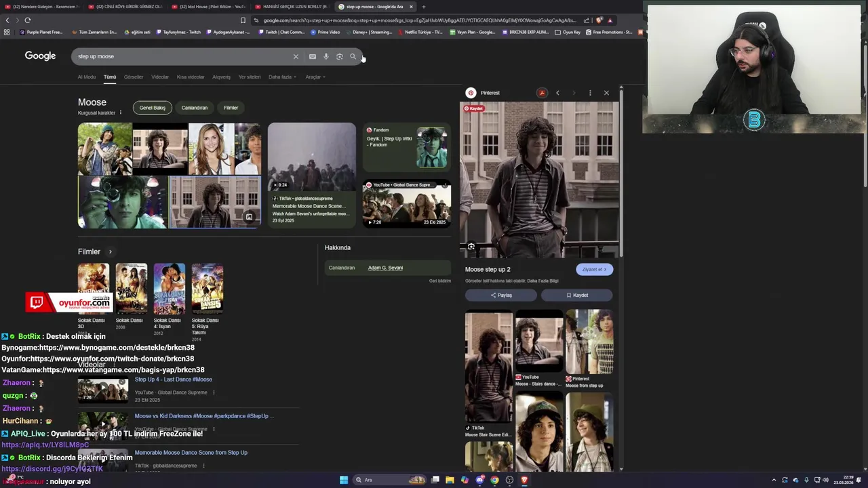Click the Brave shields icon in the address bar
The image size is (868, 488).
pyautogui.click(x=599, y=20)
